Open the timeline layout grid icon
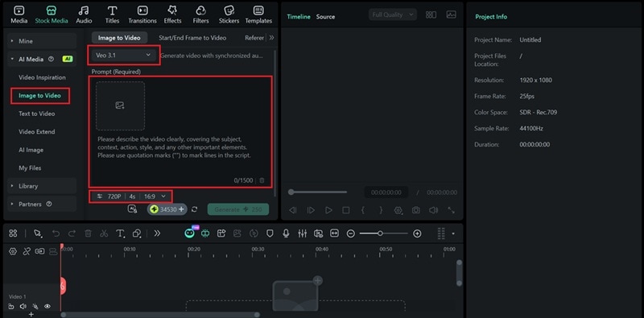Viewport: 644px width, 318px height. point(13,233)
